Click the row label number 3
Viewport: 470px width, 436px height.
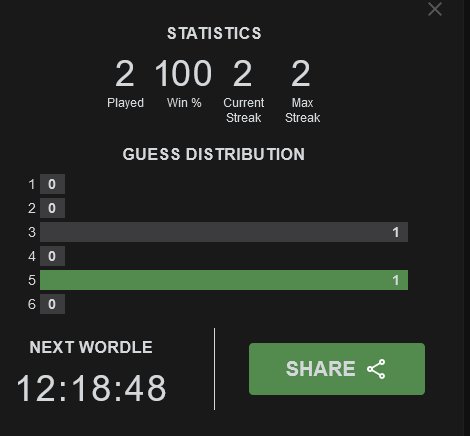(32, 232)
